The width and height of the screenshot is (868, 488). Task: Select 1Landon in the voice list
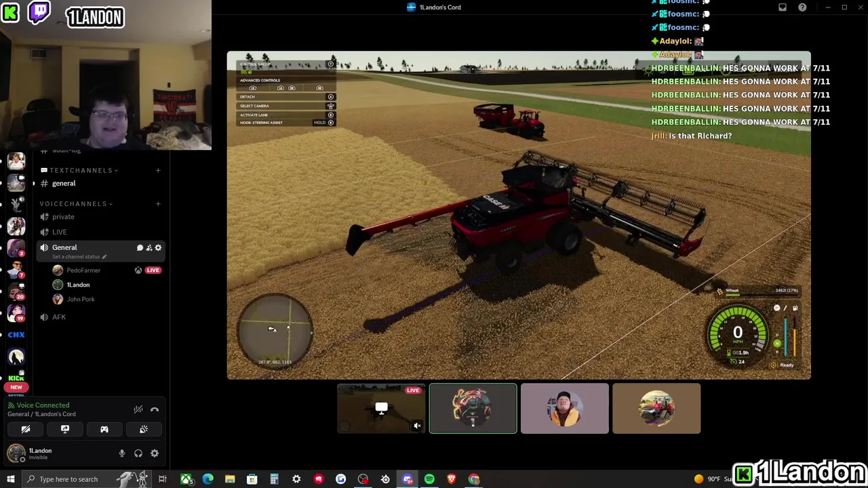(x=78, y=285)
